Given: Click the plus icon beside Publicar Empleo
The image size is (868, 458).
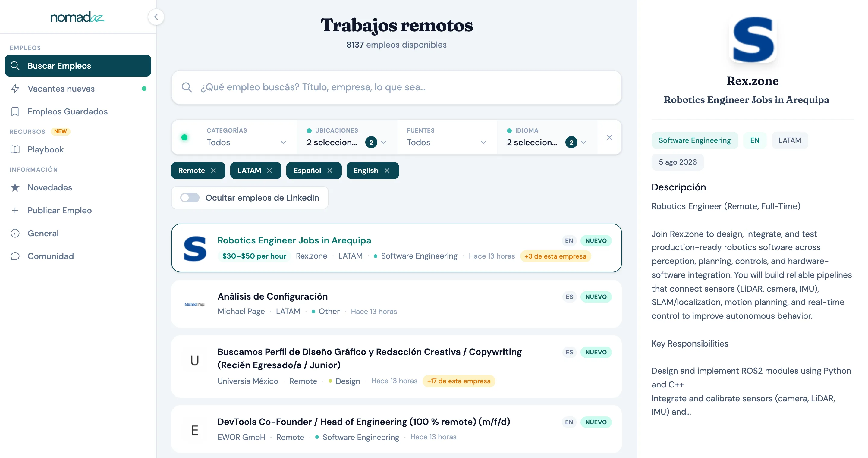Looking at the screenshot, I should (15, 211).
